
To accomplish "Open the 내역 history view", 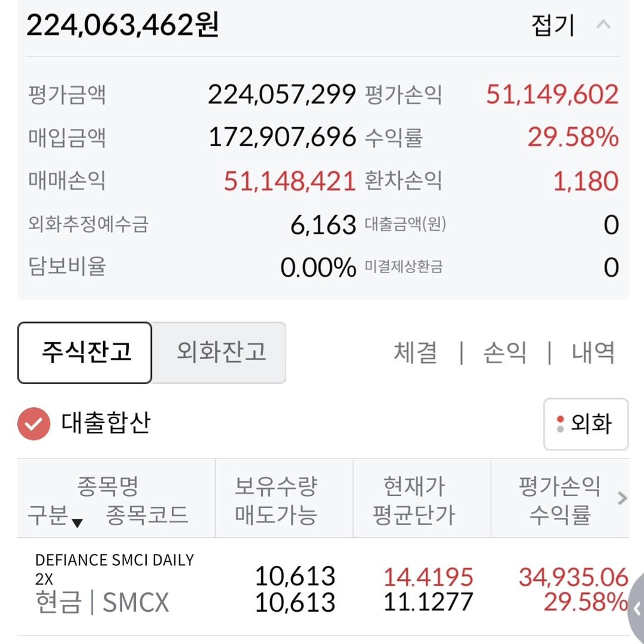I will (593, 352).
